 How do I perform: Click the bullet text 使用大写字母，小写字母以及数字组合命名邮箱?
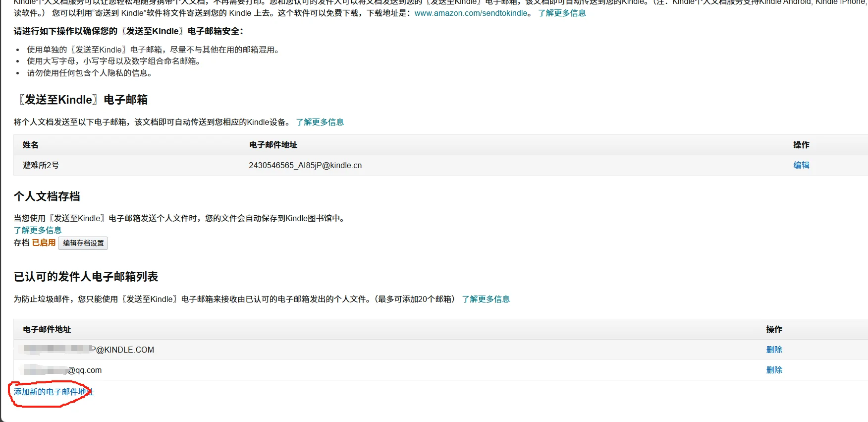tap(115, 61)
